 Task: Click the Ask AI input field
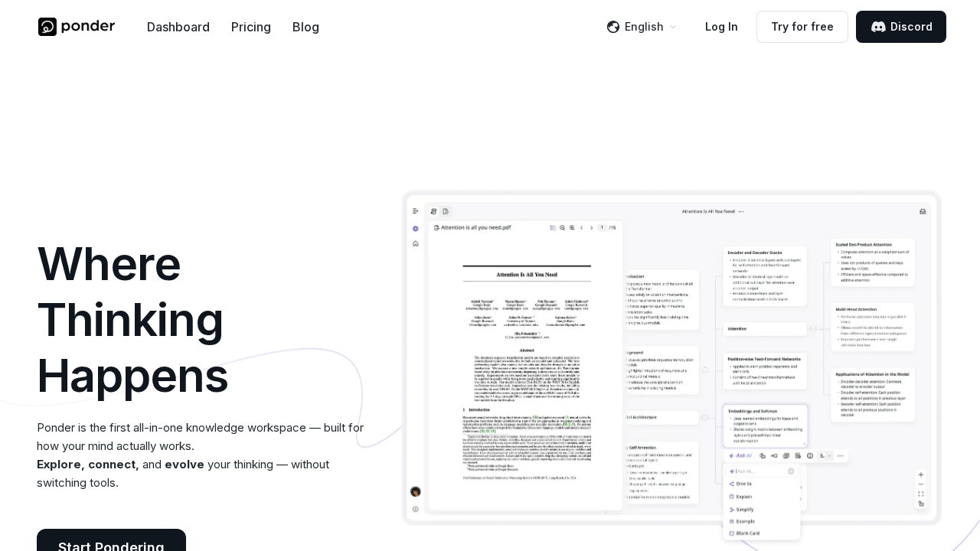(x=759, y=471)
